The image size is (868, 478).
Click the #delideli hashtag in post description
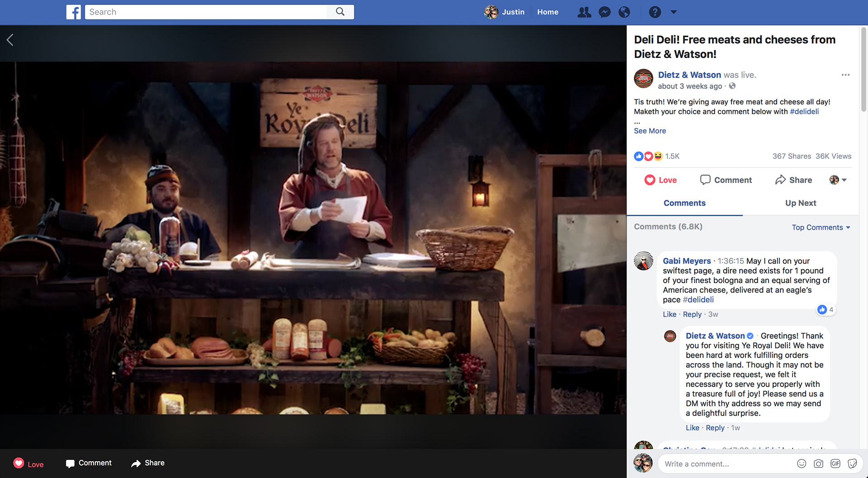click(x=804, y=111)
